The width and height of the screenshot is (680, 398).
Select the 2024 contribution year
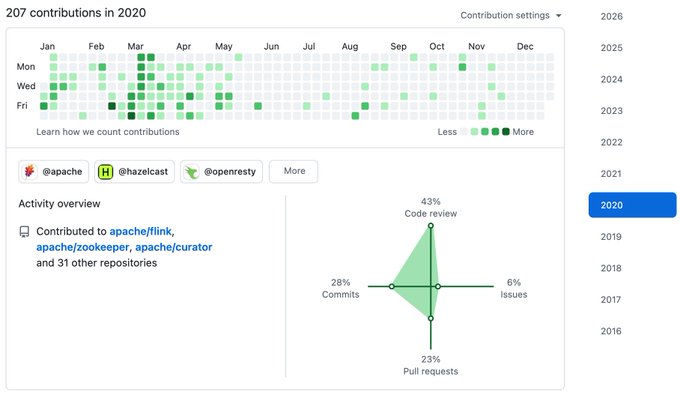tap(611, 79)
